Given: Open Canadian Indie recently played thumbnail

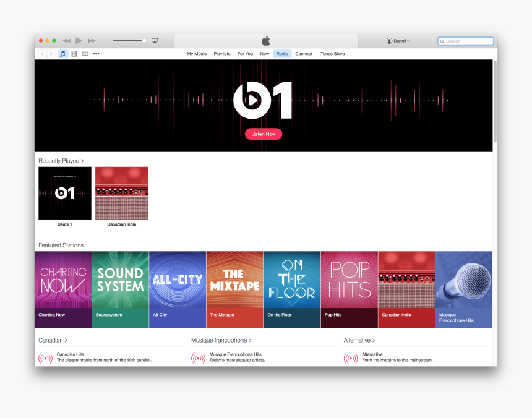Looking at the screenshot, I should pos(122,193).
